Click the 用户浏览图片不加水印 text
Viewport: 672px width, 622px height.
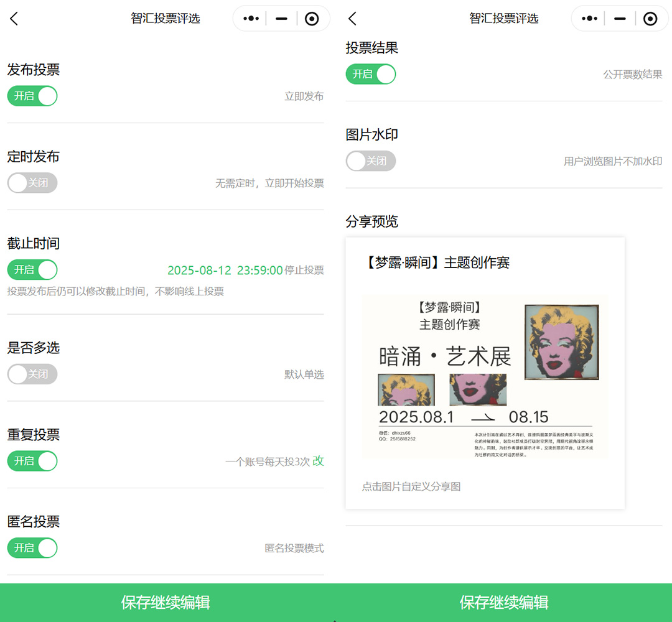614,162
